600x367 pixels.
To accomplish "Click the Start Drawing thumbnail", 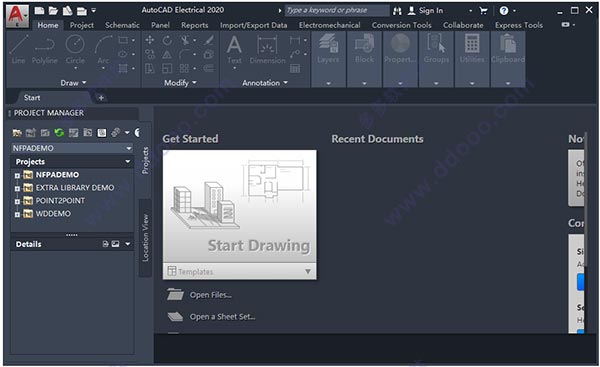I will click(x=240, y=206).
